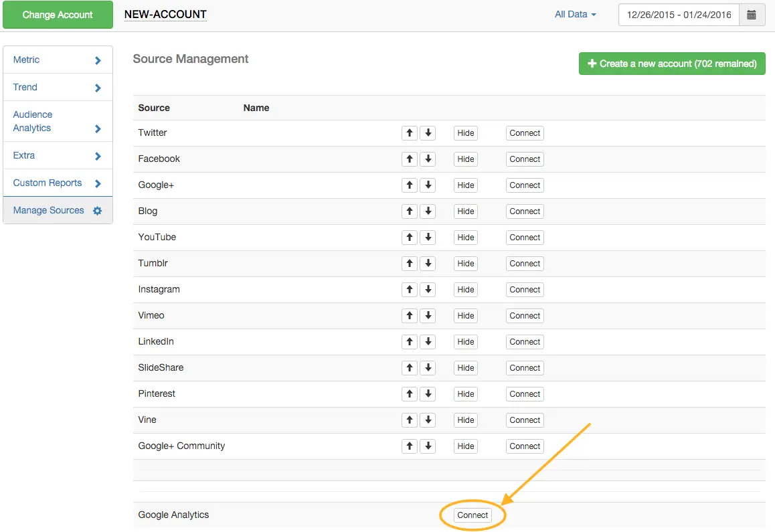Select Custom Reports in sidebar

pos(58,183)
